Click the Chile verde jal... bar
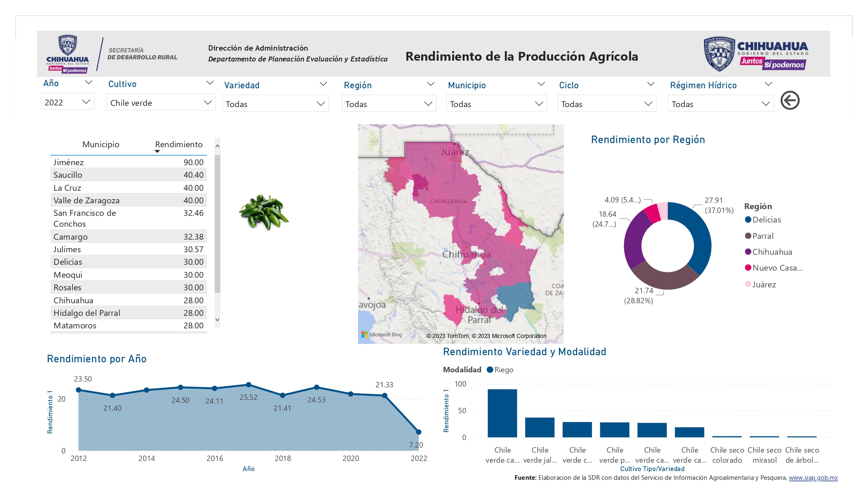The height and width of the screenshot is (502, 868). point(540,428)
